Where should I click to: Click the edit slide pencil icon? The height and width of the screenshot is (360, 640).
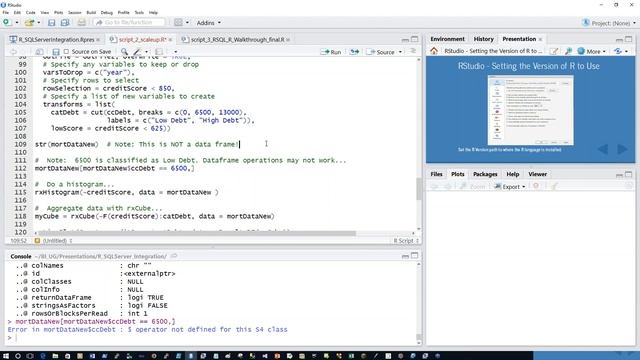554,51
